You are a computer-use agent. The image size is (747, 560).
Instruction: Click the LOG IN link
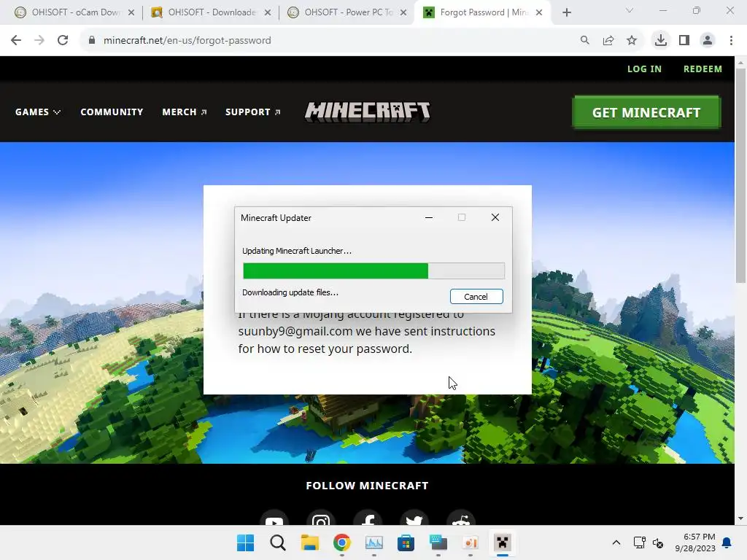tap(644, 69)
